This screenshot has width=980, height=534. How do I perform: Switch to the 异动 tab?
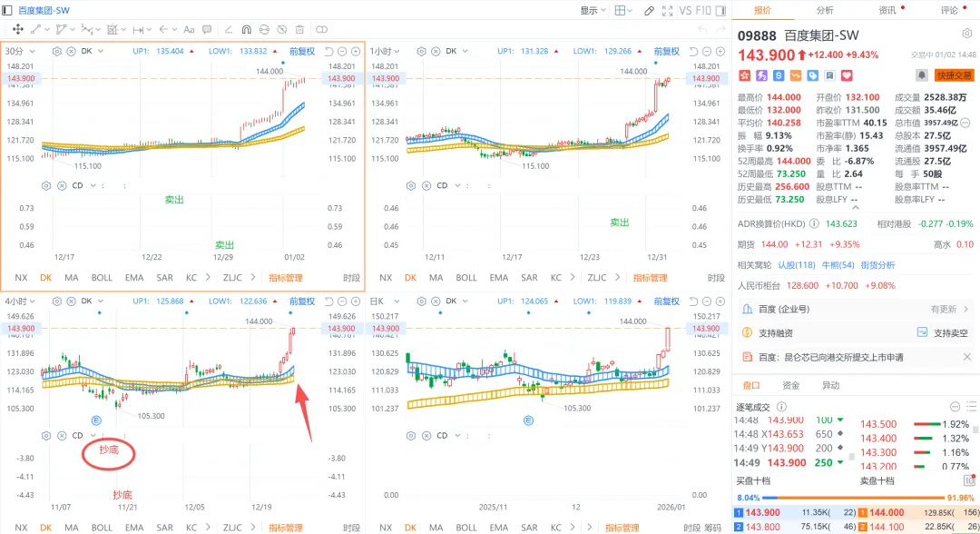point(830,385)
